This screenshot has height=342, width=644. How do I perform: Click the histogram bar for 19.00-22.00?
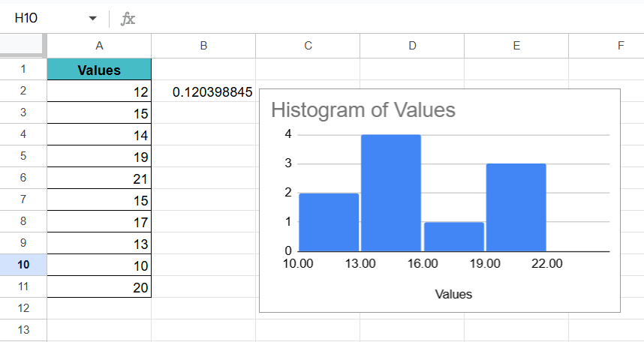516,207
